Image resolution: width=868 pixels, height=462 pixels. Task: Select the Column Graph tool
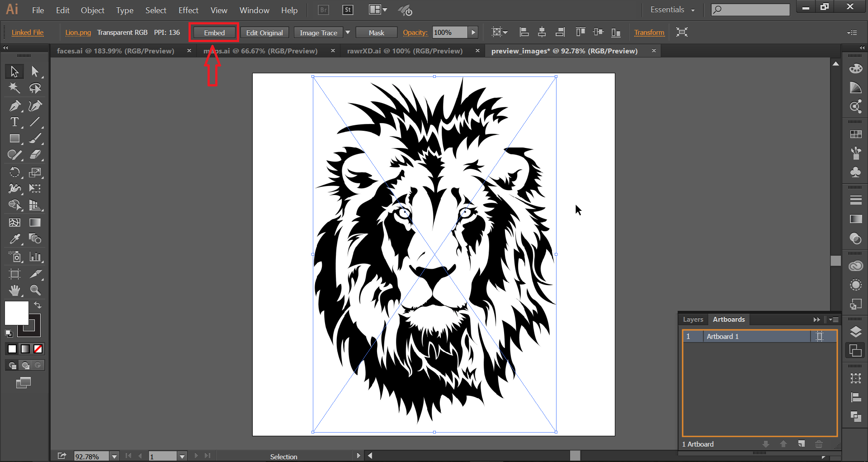(x=35, y=257)
